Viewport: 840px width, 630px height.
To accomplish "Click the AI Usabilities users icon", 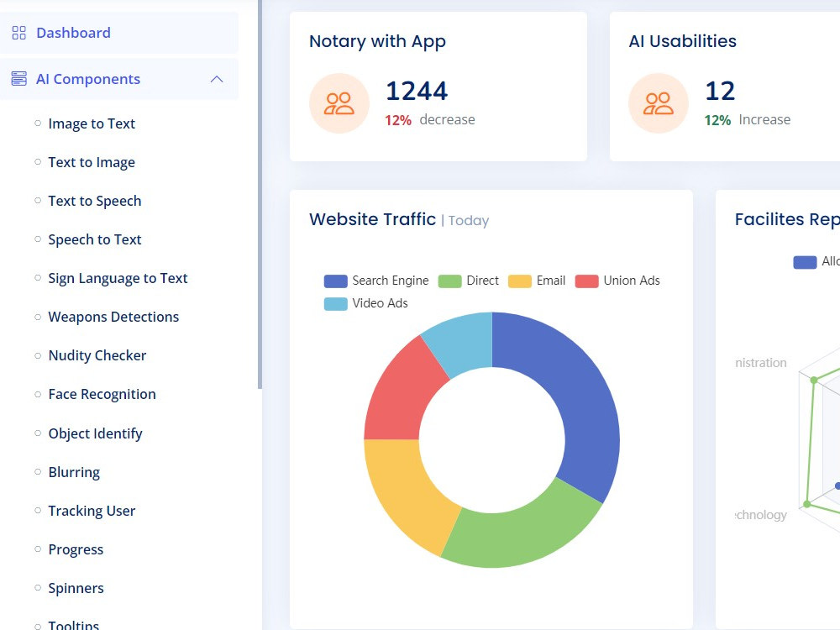I will [x=659, y=103].
